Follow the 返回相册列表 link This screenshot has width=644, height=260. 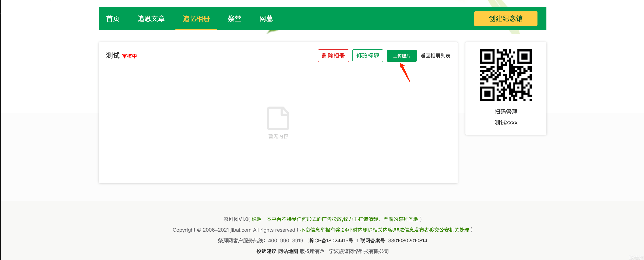435,56
